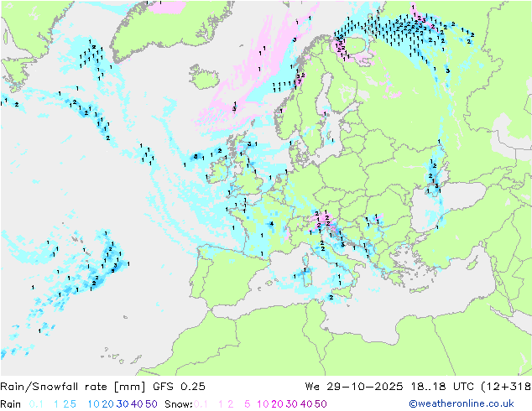Select the Rain legend value 40
This screenshot has height=411, width=532.
tap(137, 404)
